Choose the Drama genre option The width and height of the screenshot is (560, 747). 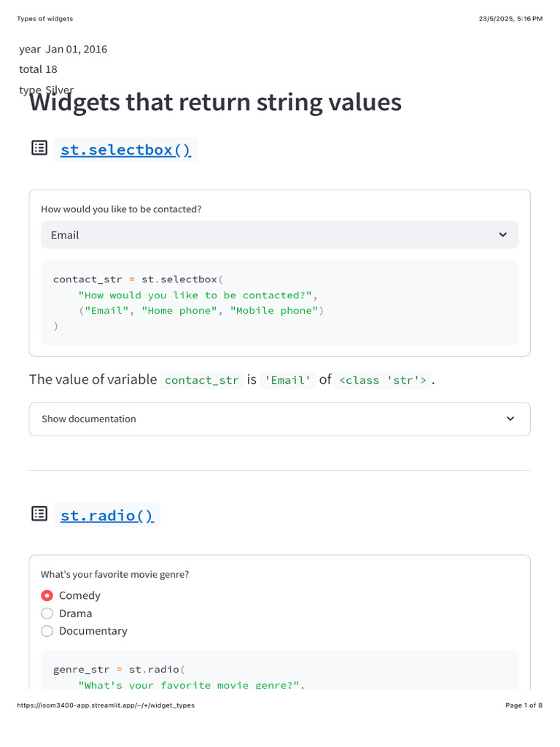47,614
